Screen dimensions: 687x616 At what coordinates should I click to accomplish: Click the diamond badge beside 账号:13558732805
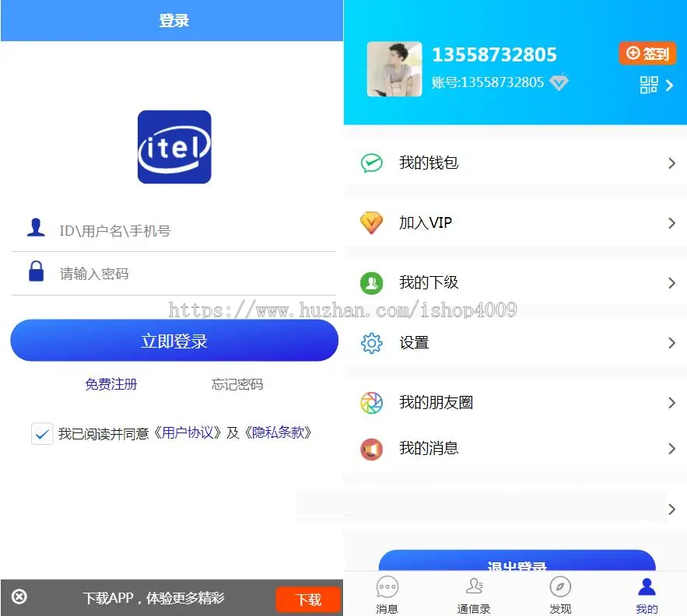pyautogui.click(x=558, y=82)
